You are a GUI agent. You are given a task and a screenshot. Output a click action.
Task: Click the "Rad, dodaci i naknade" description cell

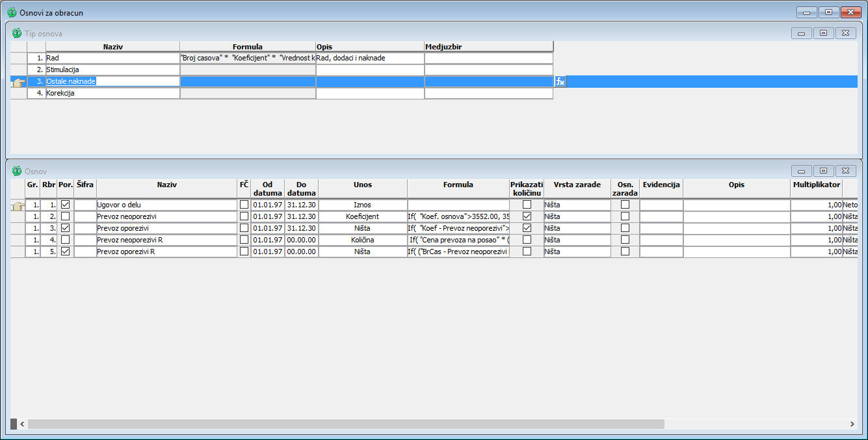pyautogui.click(x=370, y=58)
